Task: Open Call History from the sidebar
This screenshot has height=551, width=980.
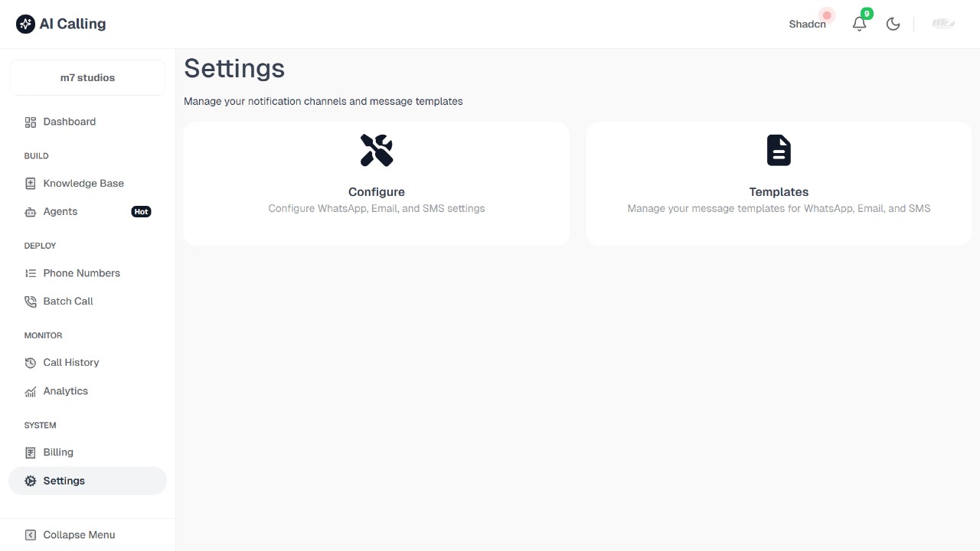Action: point(70,362)
